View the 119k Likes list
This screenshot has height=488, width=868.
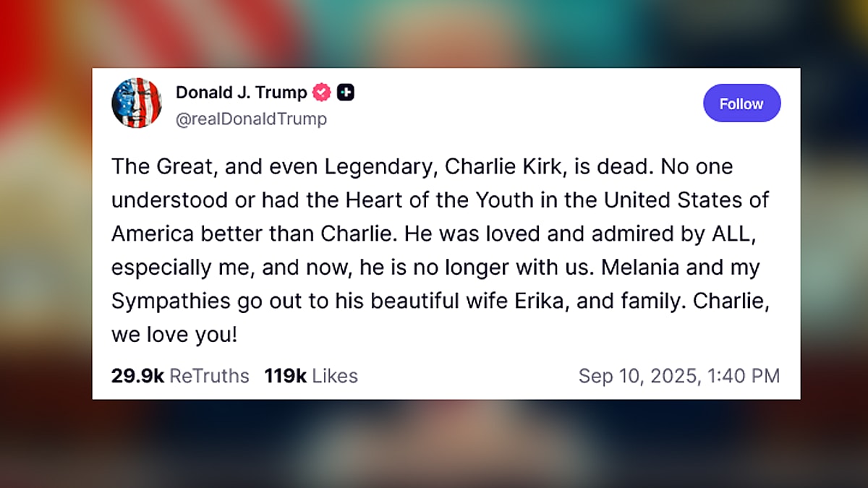311,375
